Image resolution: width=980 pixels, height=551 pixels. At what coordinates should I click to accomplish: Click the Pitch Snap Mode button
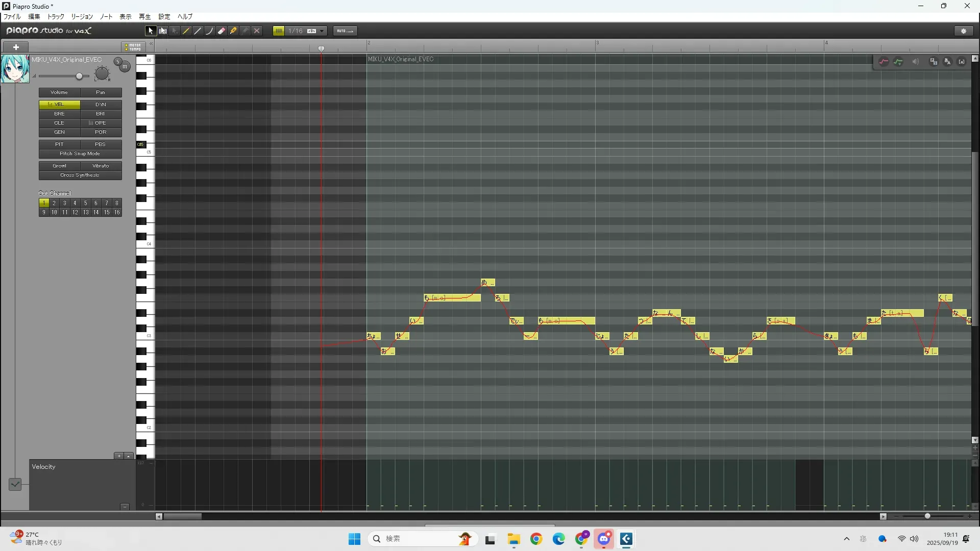[x=80, y=154]
